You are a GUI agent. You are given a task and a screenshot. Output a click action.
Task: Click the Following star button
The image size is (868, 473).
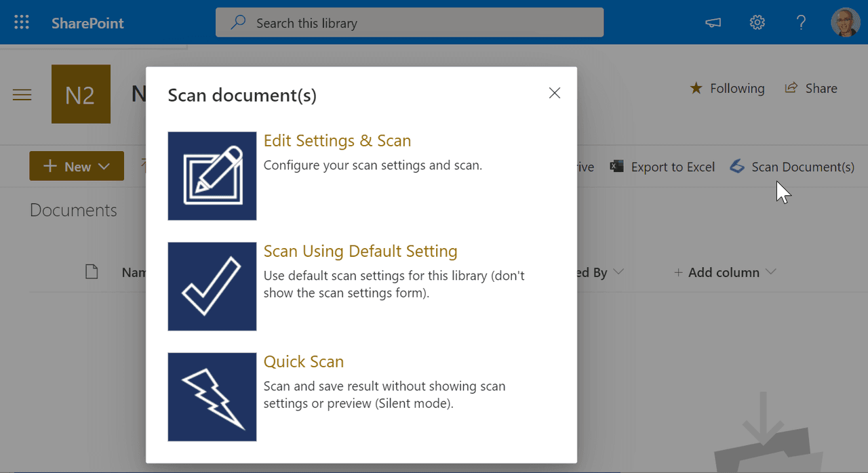726,88
